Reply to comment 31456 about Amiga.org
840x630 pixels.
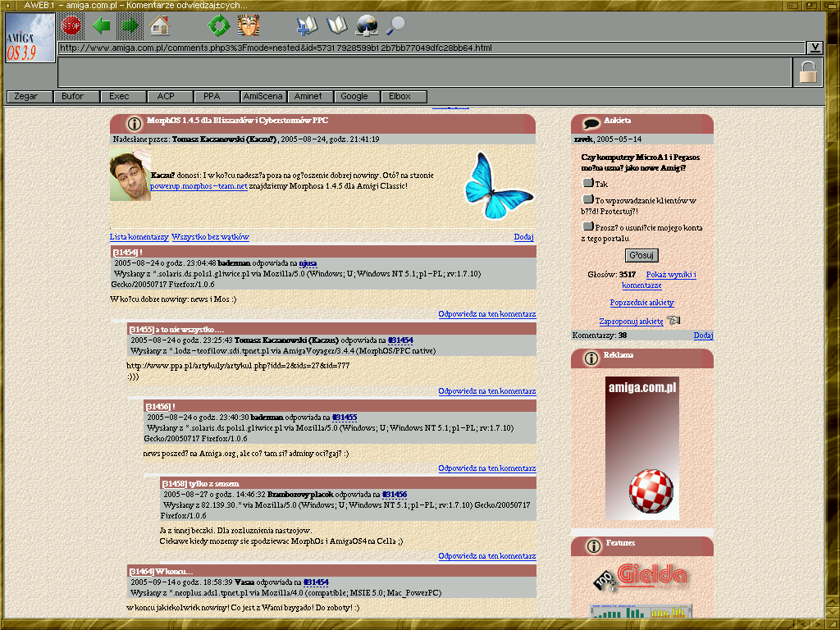coord(487,468)
